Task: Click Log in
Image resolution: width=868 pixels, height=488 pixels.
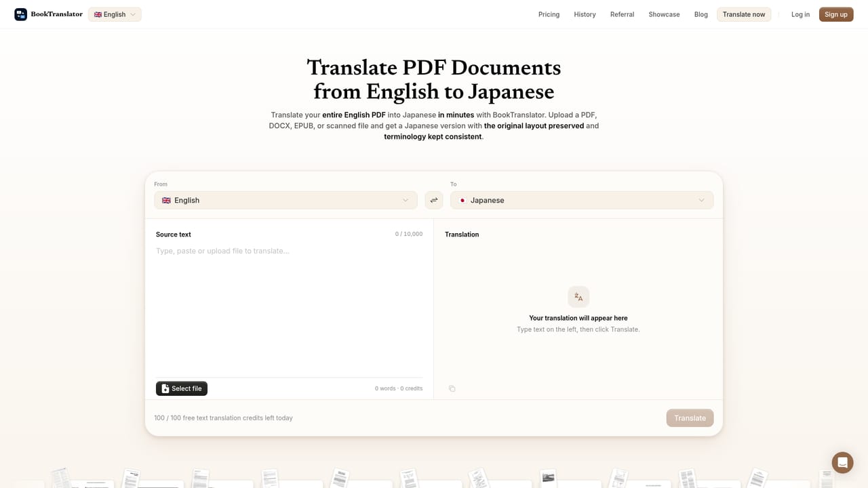Action: pyautogui.click(x=800, y=14)
